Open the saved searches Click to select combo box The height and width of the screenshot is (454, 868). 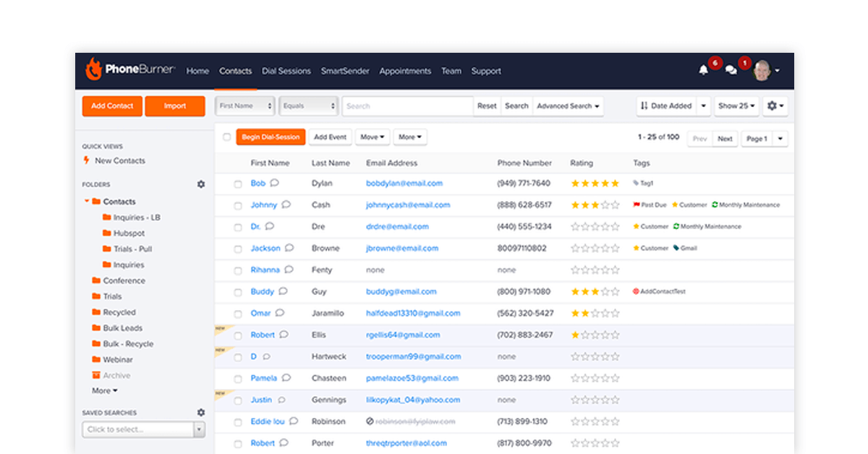point(143,429)
